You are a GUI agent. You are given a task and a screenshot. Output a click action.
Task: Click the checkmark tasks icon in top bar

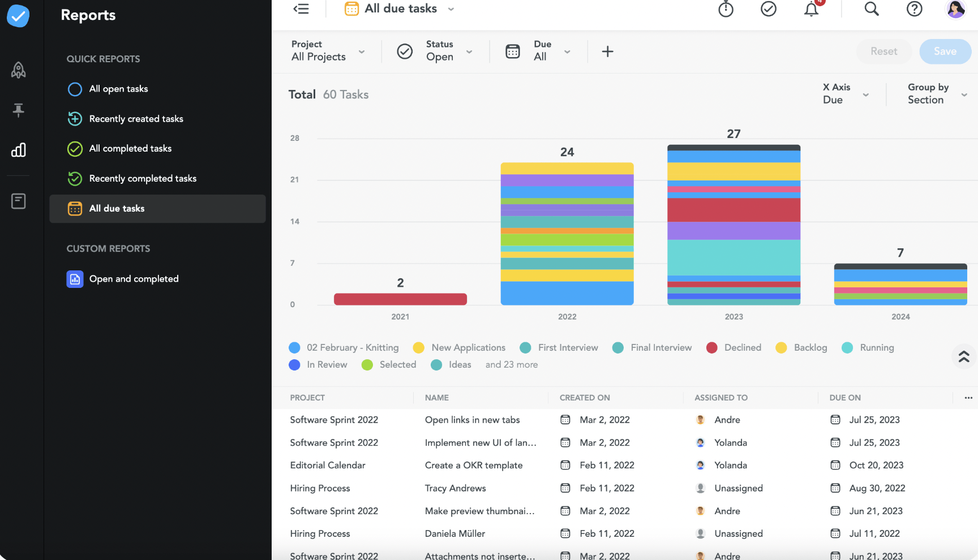(768, 9)
